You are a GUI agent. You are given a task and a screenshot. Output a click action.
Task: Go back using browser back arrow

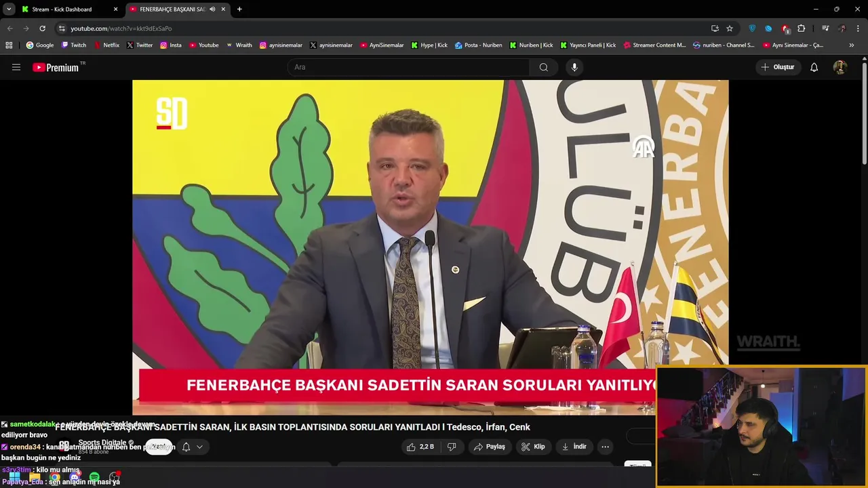pyautogui.click(x=9, y=28)
